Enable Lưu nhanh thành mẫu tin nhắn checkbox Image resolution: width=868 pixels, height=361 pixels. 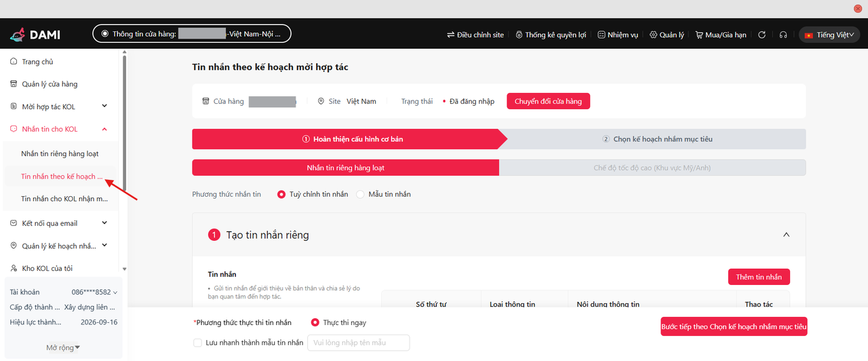(x=197, y=343)
